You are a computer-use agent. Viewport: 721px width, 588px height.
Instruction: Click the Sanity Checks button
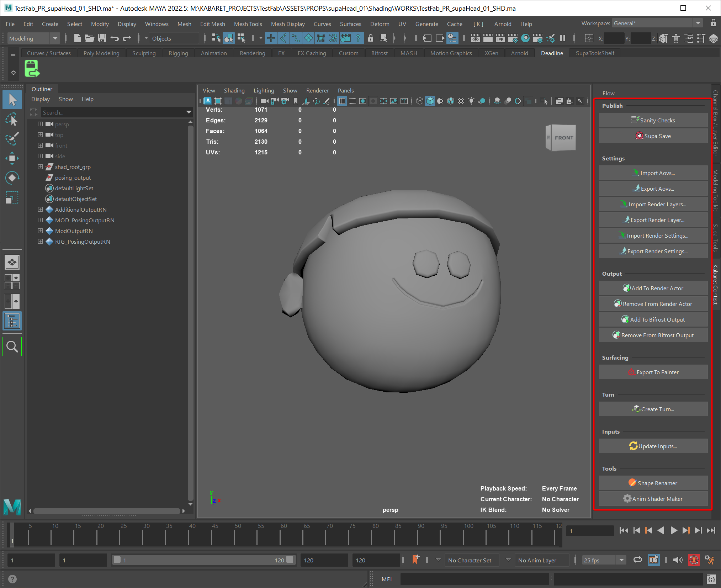tap(653, 120)
